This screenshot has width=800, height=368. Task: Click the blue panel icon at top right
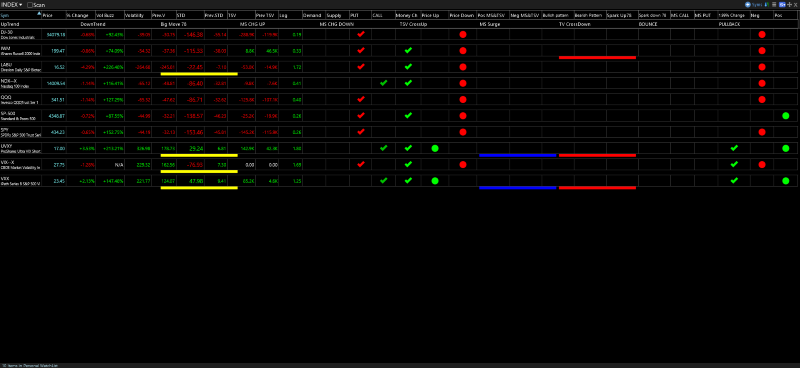[781, 4]
